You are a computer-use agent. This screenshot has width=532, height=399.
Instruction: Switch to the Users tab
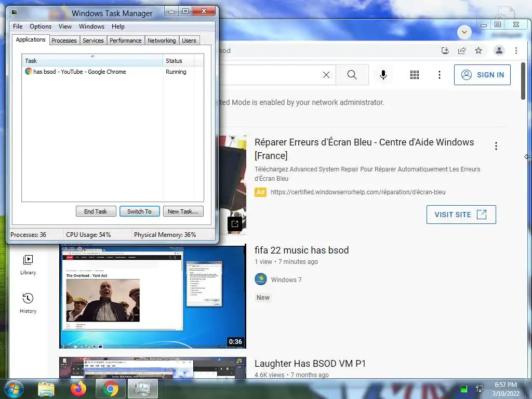189,41
